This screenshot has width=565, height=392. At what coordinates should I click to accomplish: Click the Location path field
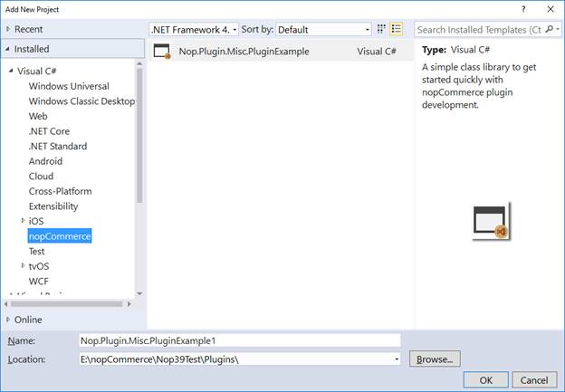pyautogui.click(x=235, y=359)
